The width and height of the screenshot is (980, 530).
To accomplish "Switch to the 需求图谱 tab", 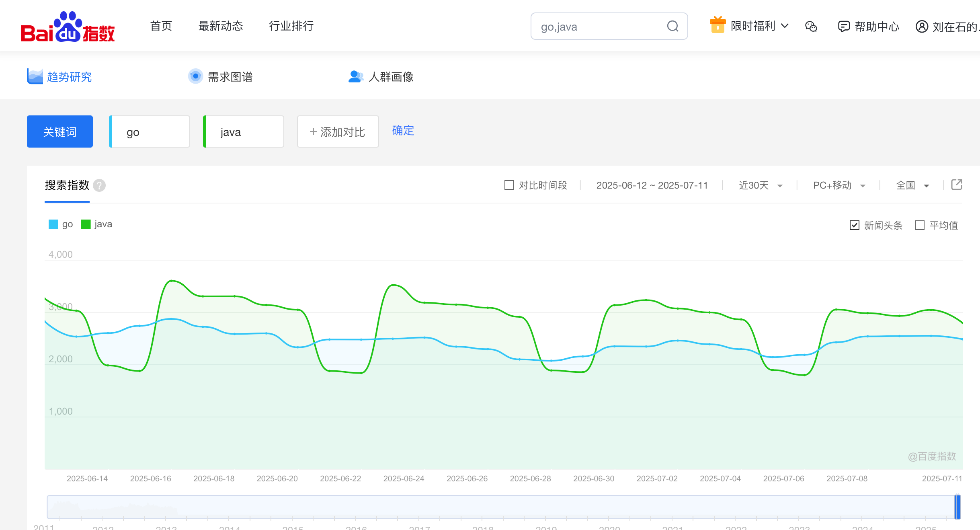I will [x=220, y=76].
